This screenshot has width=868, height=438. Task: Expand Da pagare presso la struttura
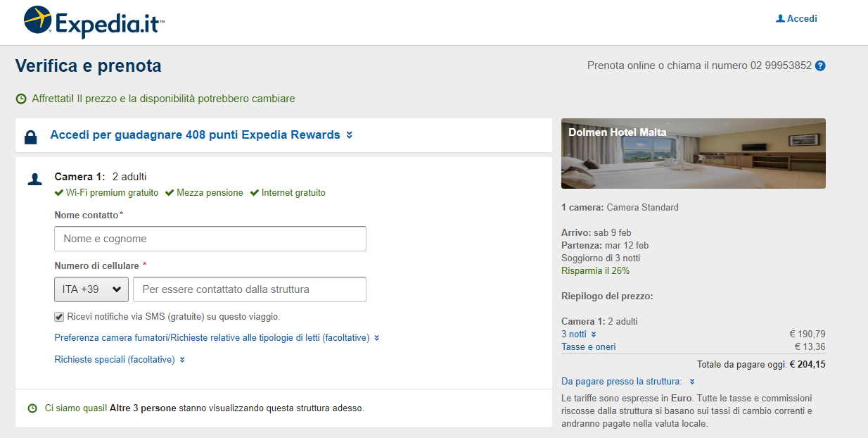pyautogui.click(x=628, y=382)
